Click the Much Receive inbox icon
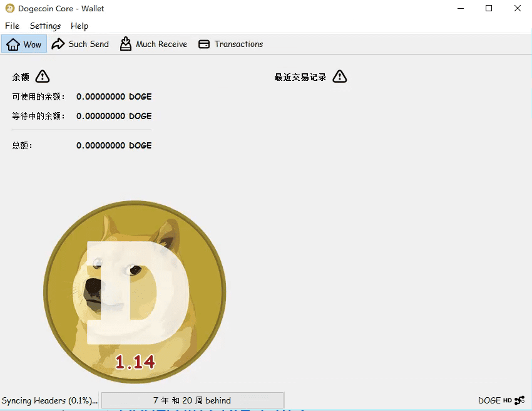 [x=126, y=44]
